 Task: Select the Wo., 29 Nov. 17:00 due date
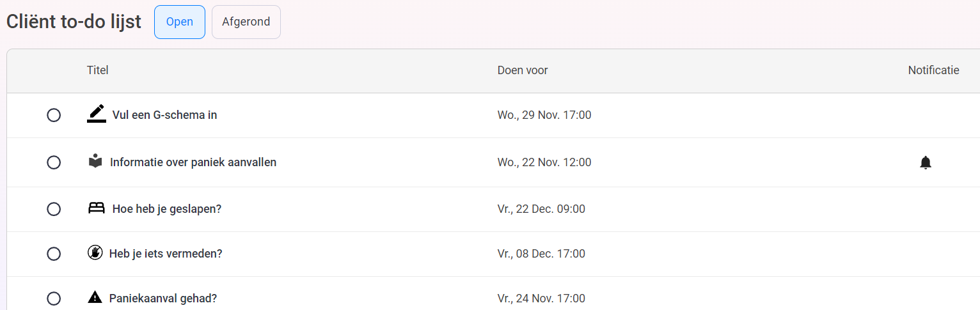point(544,116)
